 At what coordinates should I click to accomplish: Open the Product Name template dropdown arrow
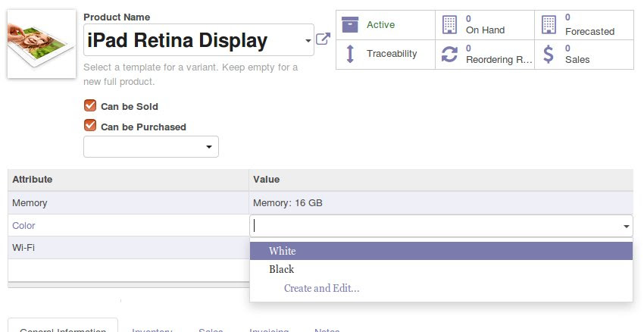[x=308, y=41]
